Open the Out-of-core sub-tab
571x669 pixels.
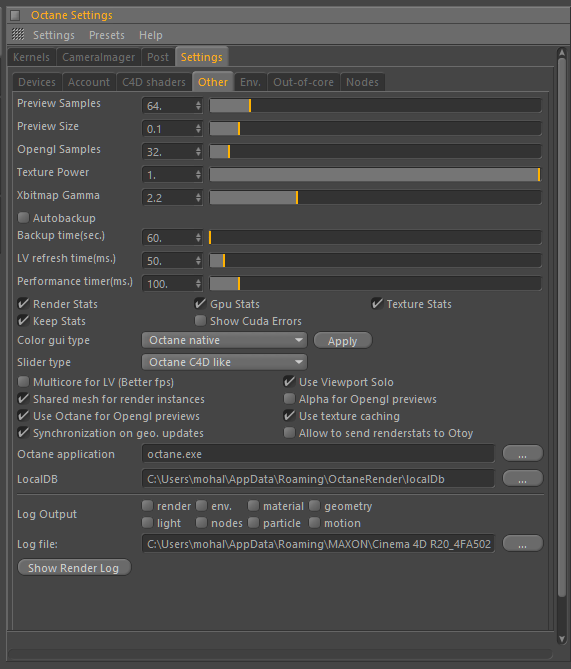click(x=303, y=82)
